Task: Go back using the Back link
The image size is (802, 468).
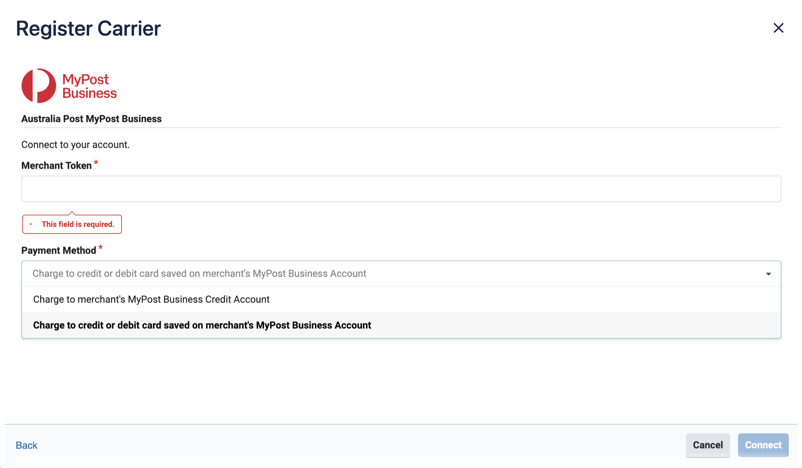Action: point(27,446)
